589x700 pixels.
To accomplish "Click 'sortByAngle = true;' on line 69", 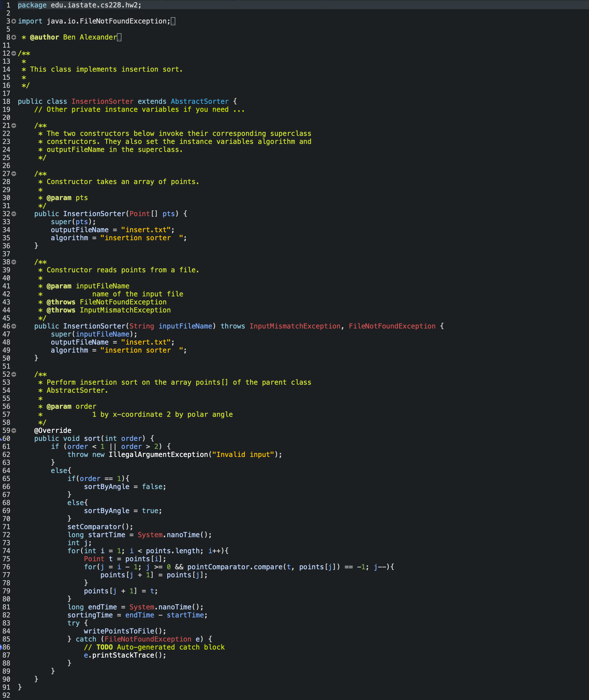I will [123, 511].
